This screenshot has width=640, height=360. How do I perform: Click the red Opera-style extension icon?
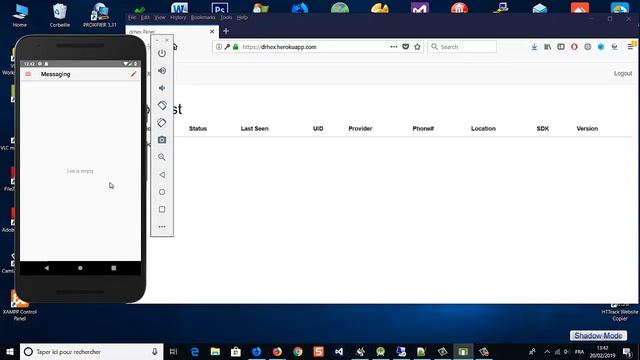[574, 47]
